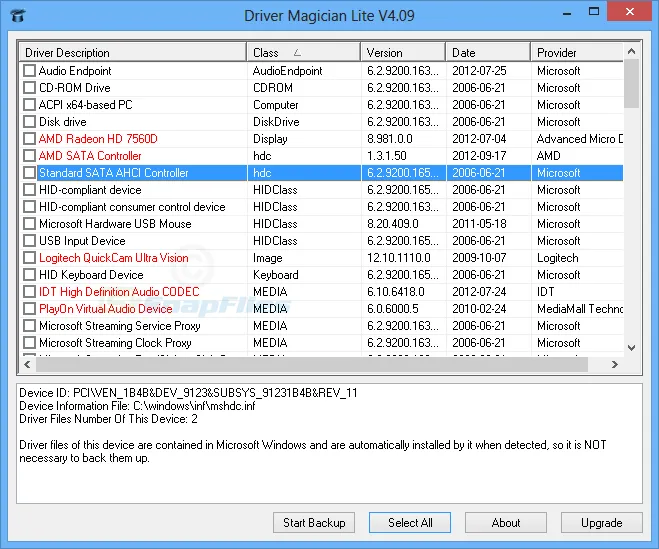Enable the Disk drive checkbox
Image resolution: width=659 pixels, height=549 pixels.
tap(29, 121)
